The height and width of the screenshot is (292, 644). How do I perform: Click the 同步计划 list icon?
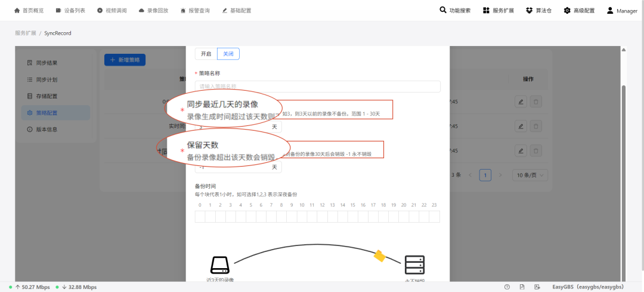click(x=30, y=80)
